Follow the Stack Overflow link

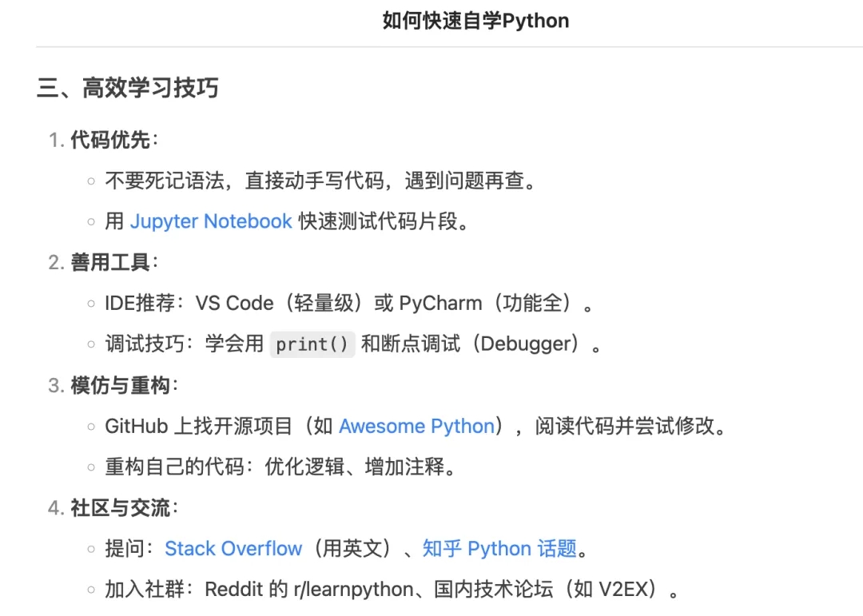click(233, 549)
